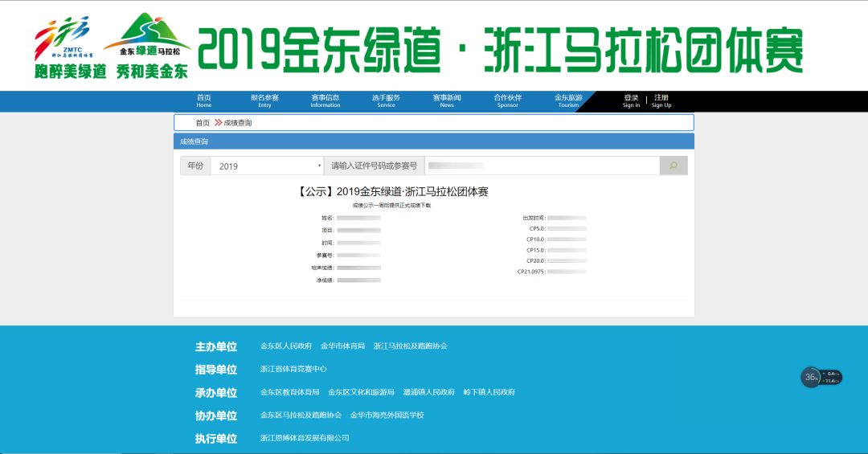
Task: Click 金华市体育局 organizer link
Action: [343, 346]
